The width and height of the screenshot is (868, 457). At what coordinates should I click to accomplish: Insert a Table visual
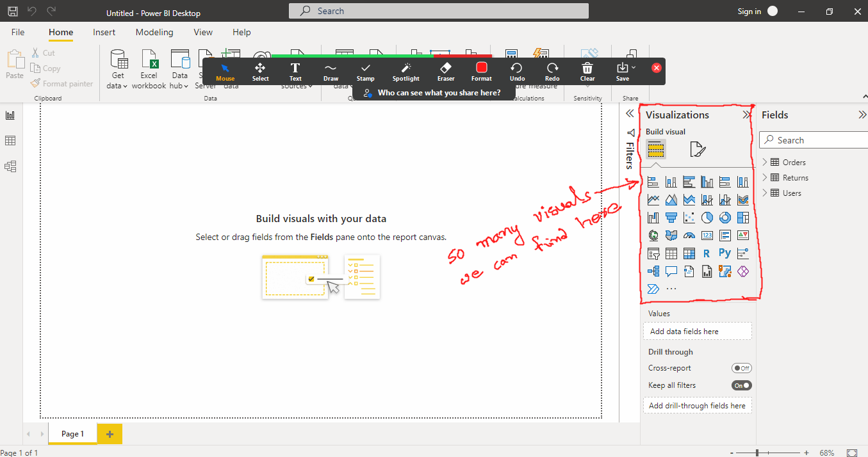tap(671, 253)
